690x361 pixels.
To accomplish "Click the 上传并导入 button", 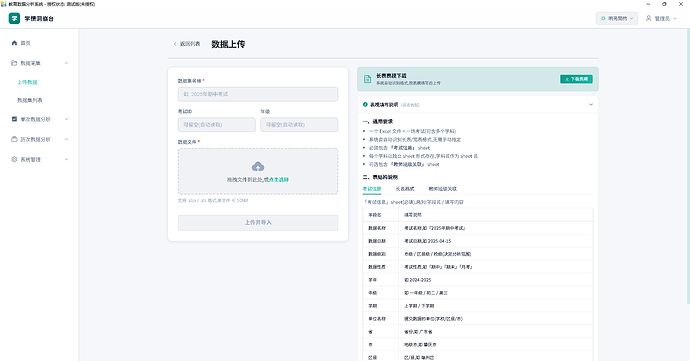I will click(x=258, y=223).
